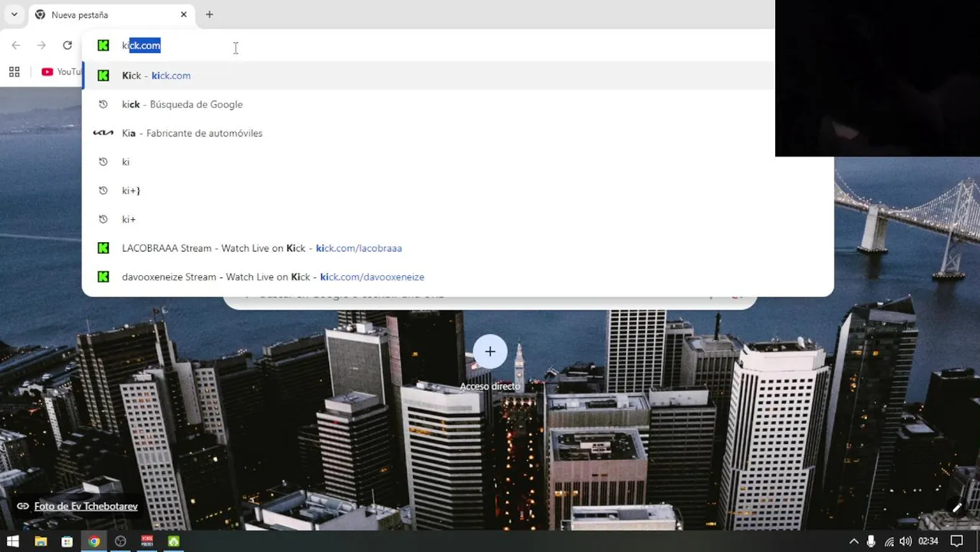Open a new tab with plus button

point(209,15)
